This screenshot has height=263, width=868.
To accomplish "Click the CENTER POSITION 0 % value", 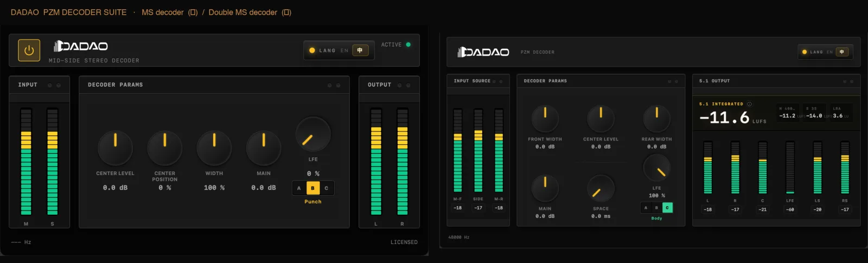I will (x=164, y=188).
